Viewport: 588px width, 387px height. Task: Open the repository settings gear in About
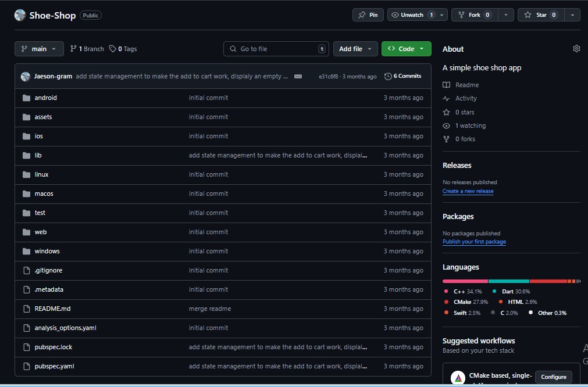pos(576,49)
